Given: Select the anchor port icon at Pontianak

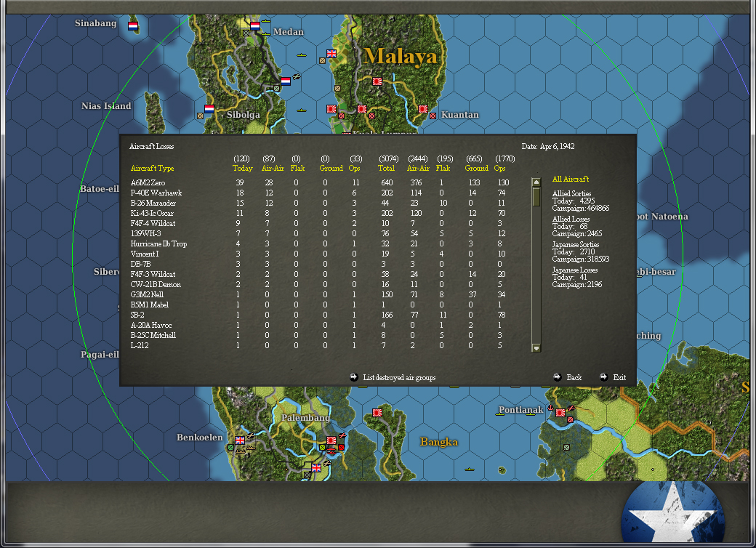Looking at the screenshot, I should [x=550, y=408].
